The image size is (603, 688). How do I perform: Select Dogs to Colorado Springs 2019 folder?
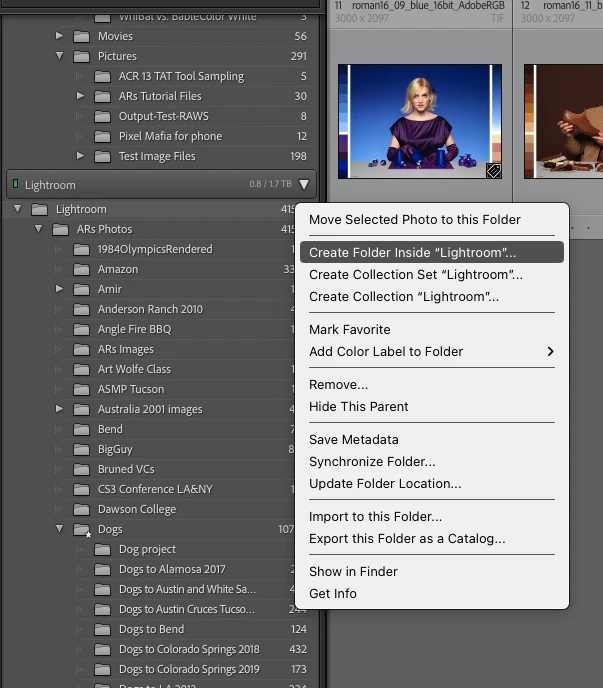[191, 670]
